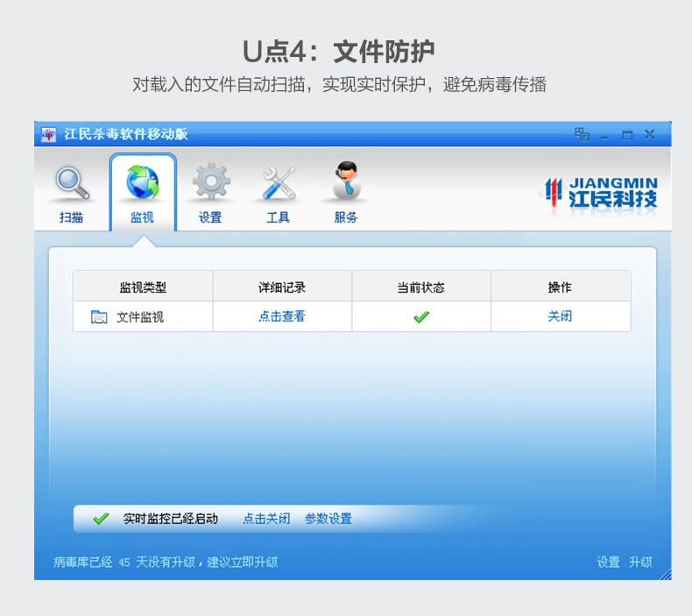Viewport: 692px width, 616px height.
Task: Click the 文件监视 folder icon
Action: (x=99, y=316)
